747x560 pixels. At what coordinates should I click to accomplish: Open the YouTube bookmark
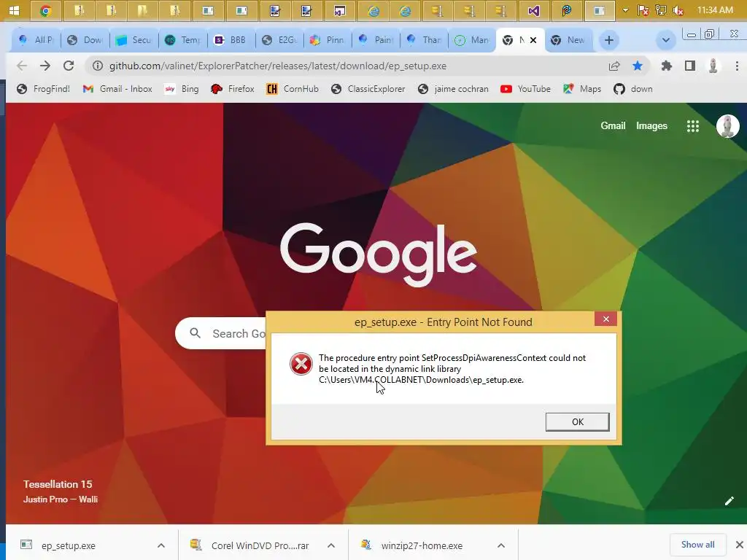pyautogui.click(x=526, y=89)
